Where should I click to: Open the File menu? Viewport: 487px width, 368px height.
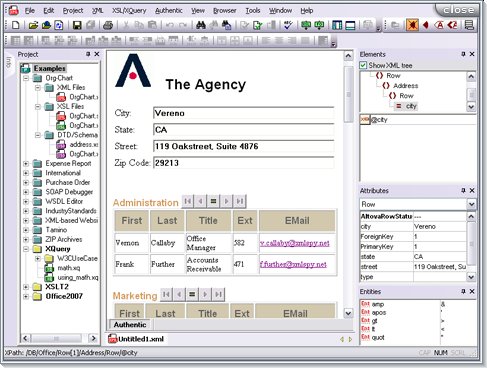30,11
